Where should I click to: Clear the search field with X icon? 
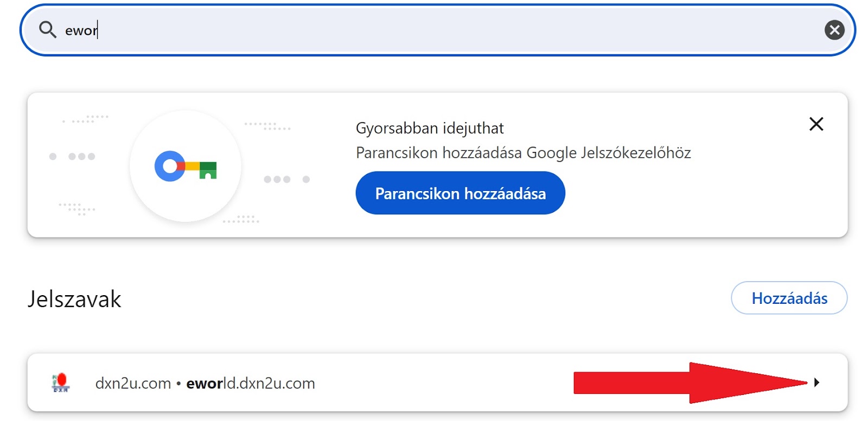[834, 30]
